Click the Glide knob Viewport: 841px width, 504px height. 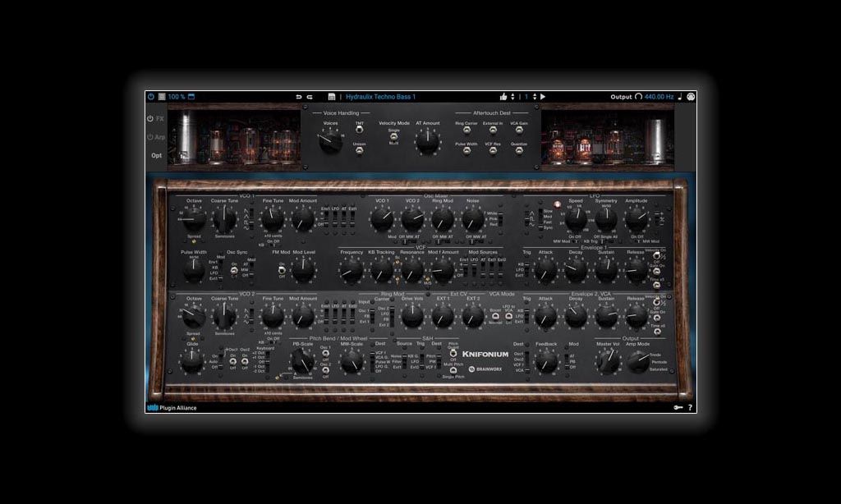click(x=192, y=363)
